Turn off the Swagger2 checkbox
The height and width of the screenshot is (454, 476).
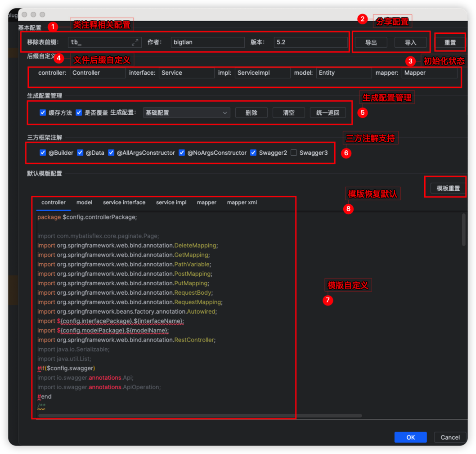[x=253, y=153]
